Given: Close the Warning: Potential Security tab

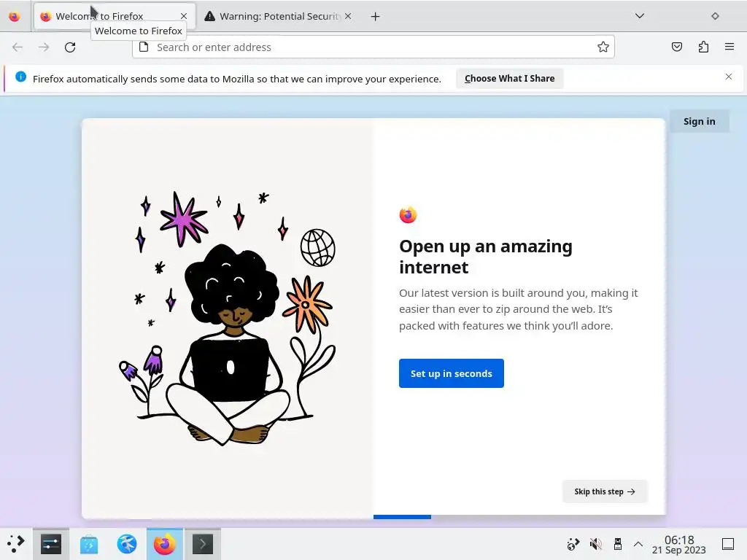Looking at the screenshot, I should tap(348, 17).
